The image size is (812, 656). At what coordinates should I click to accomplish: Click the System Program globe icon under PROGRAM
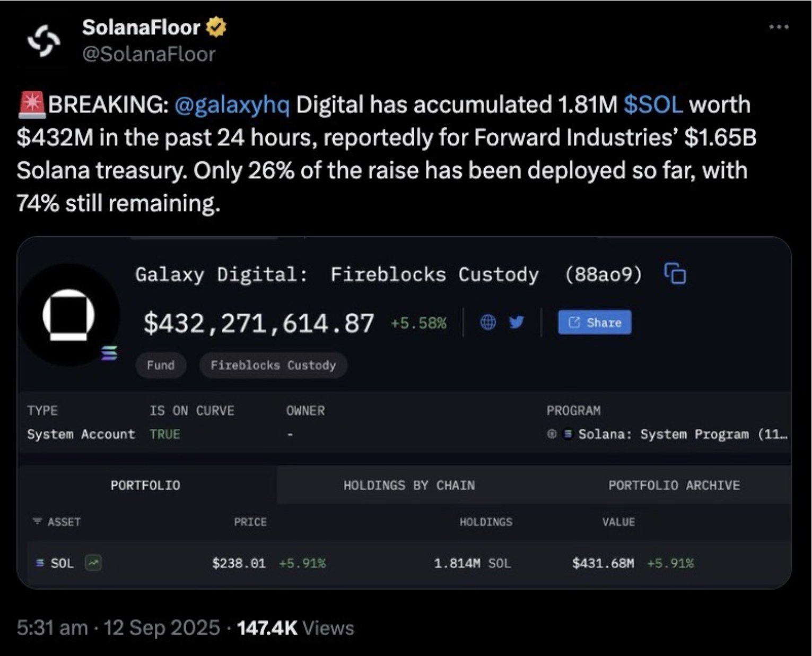[x=552, y=434]
